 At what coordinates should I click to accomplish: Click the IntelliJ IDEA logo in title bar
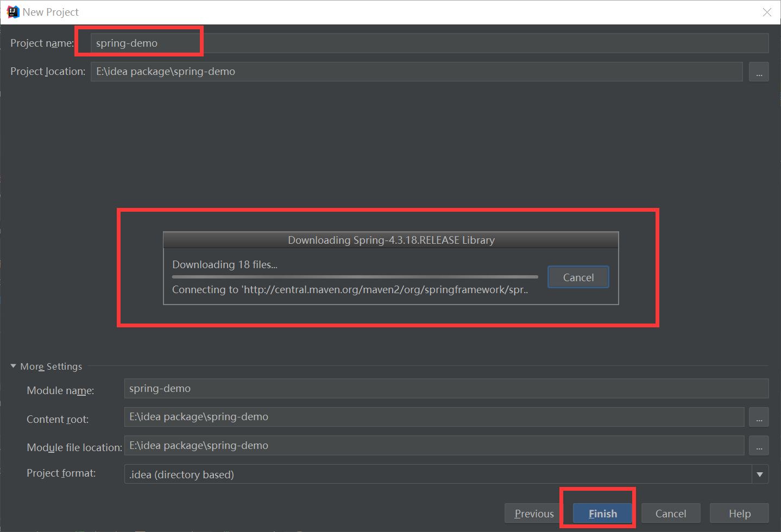(x=12, y=12)
